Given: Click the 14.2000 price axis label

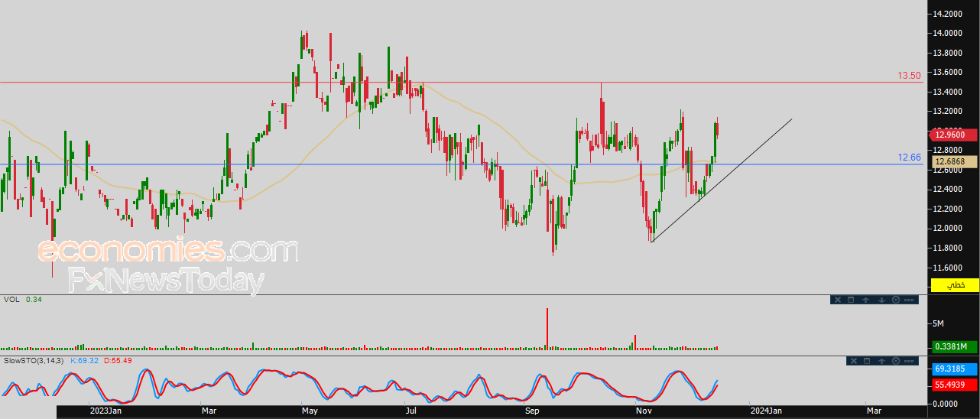Looking at the screenshot, I should (x=946, y=14).
